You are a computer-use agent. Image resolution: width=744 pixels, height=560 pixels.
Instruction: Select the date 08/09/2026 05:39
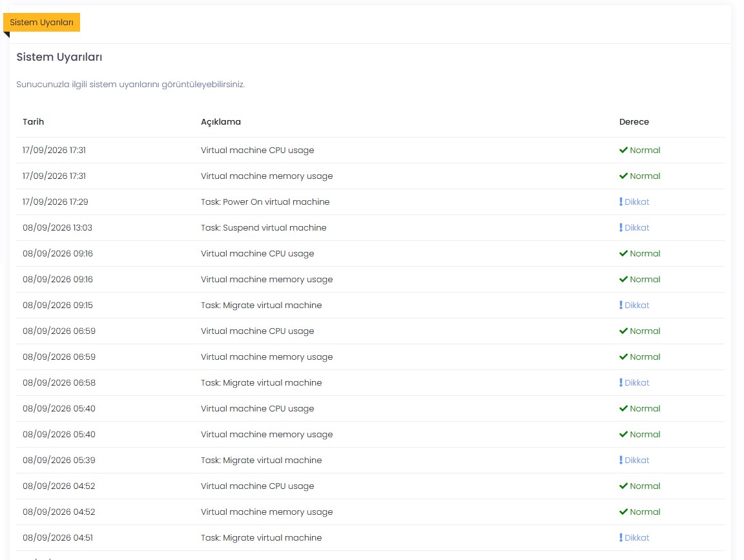click(59, 461)
